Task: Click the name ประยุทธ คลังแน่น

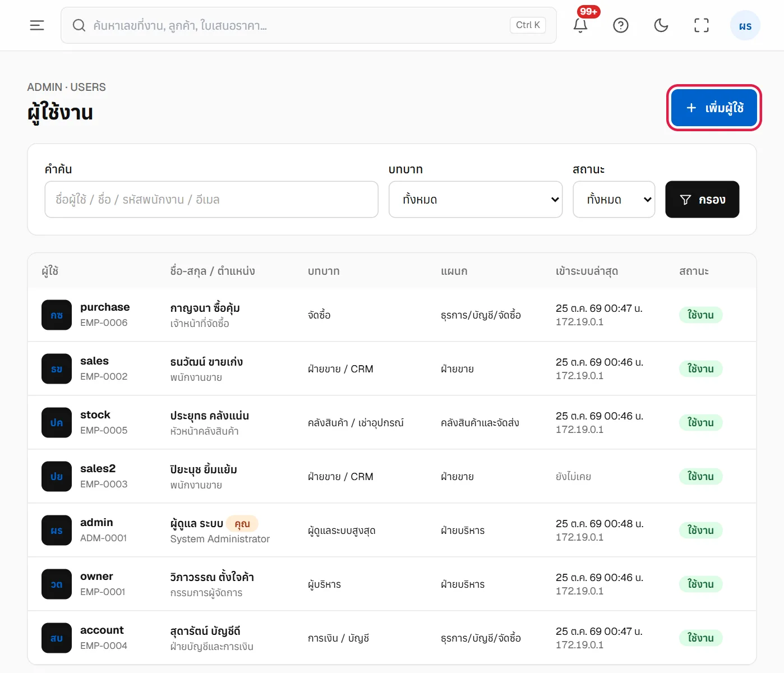Action: click(x=210, y=416)
